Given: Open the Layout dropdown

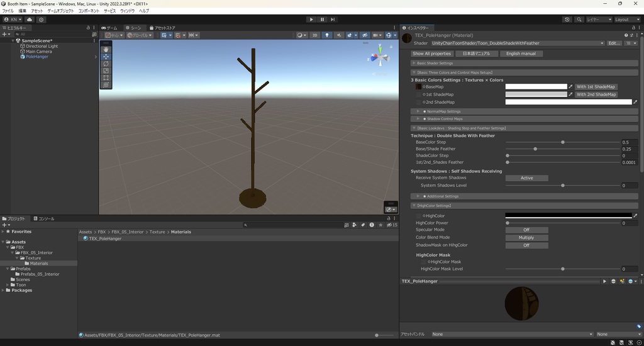Looking at the screenshot, I should click(626, 20).
